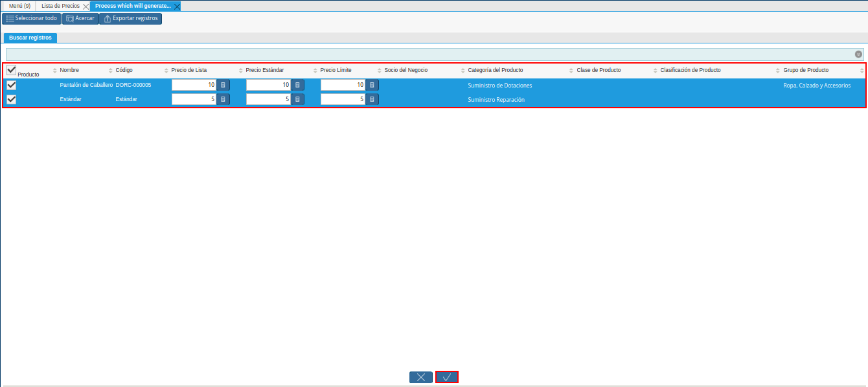The image size is (868, 387).
Task: Uncheck the Pantalón de Caballero row checkbox
Action: [12, 85]
